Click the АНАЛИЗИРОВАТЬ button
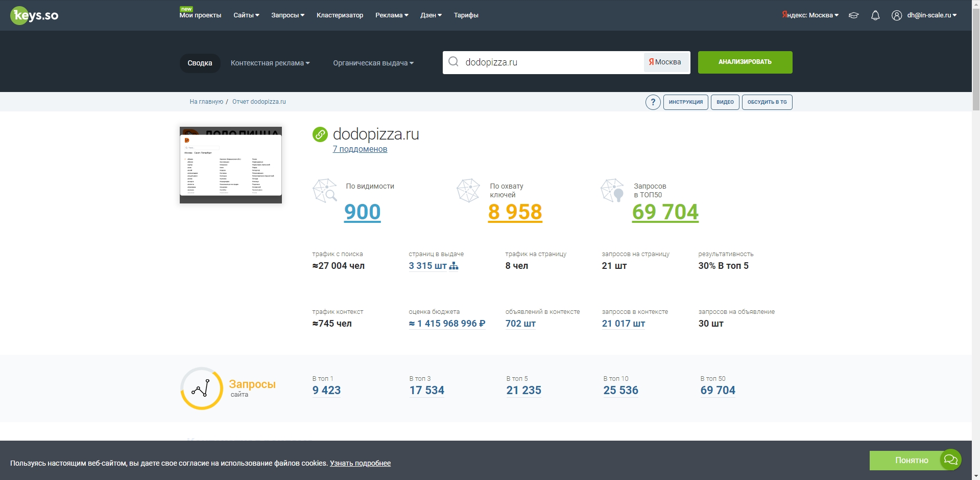The image size is (980, 480). click(x=745, y=62)
